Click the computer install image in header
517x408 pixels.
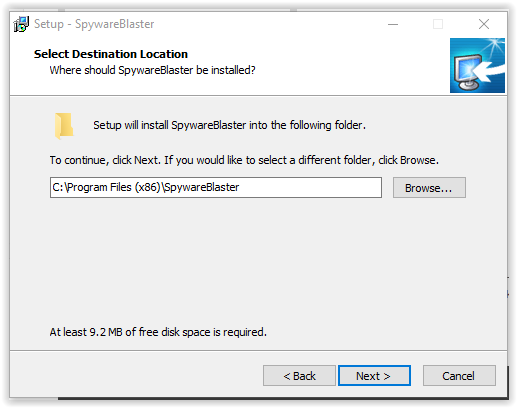point(477,65)
